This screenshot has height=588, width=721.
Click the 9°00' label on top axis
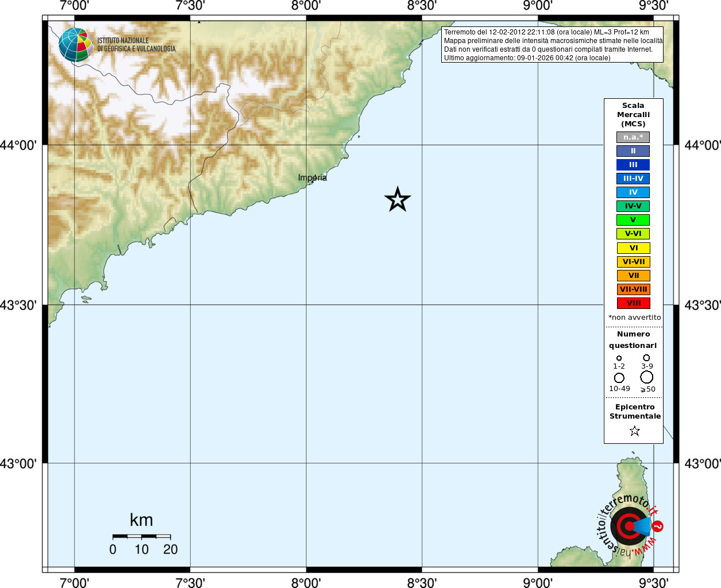[x=538, y=6]
